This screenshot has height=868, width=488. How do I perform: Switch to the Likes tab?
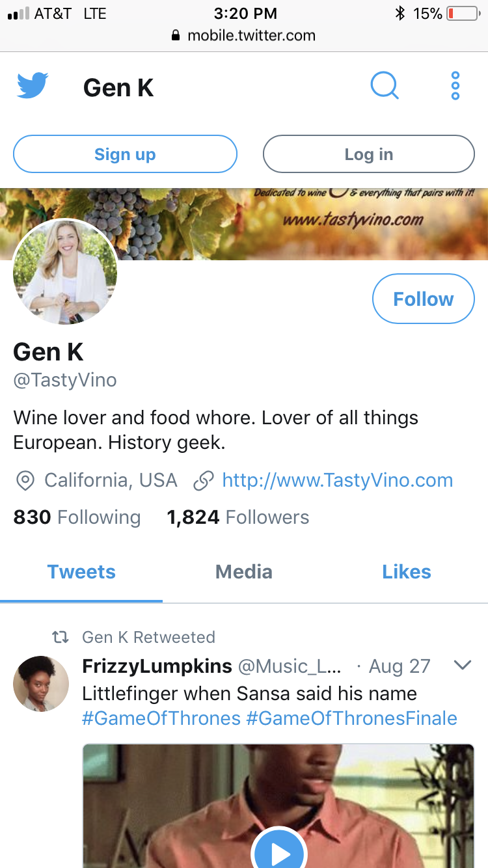[x=407, y=572]
